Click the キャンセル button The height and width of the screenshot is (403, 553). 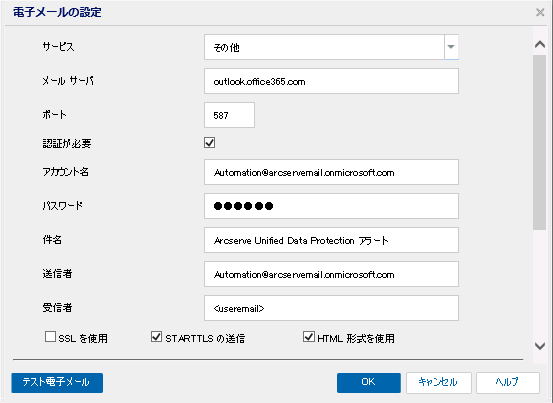[x=438, y=383]
